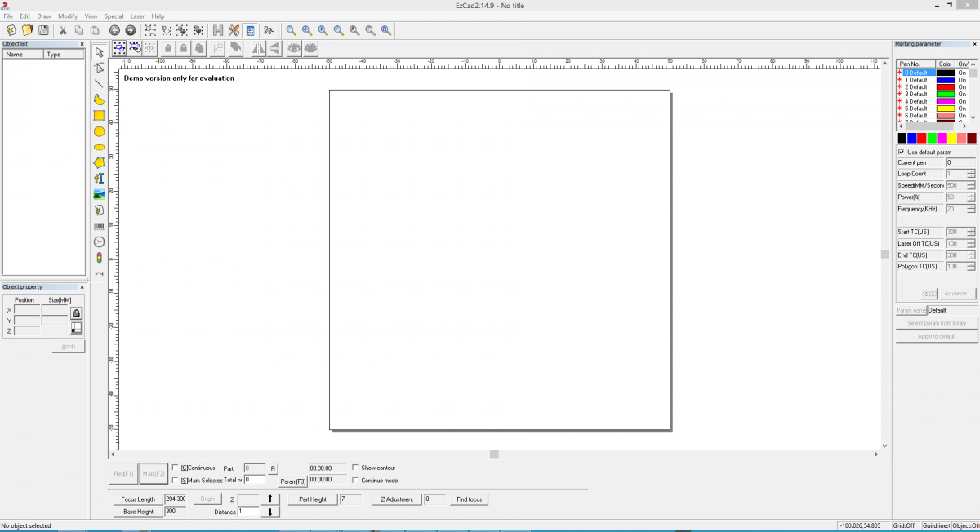Uncheck Use default param
Viewport: 980px width, 532px height.
(x=902, y=153)
